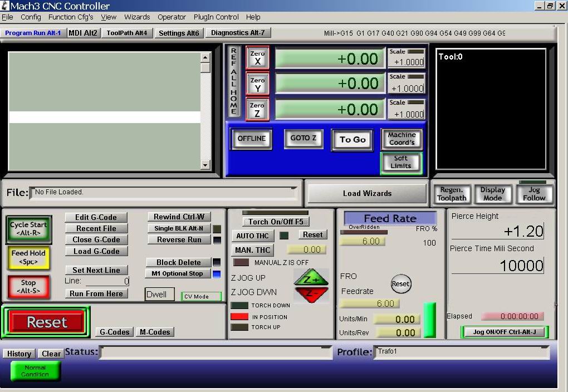Image resolution: width=568 pixels, height=392 pixels.
Task: Open the Help menu
Action: 253,17
